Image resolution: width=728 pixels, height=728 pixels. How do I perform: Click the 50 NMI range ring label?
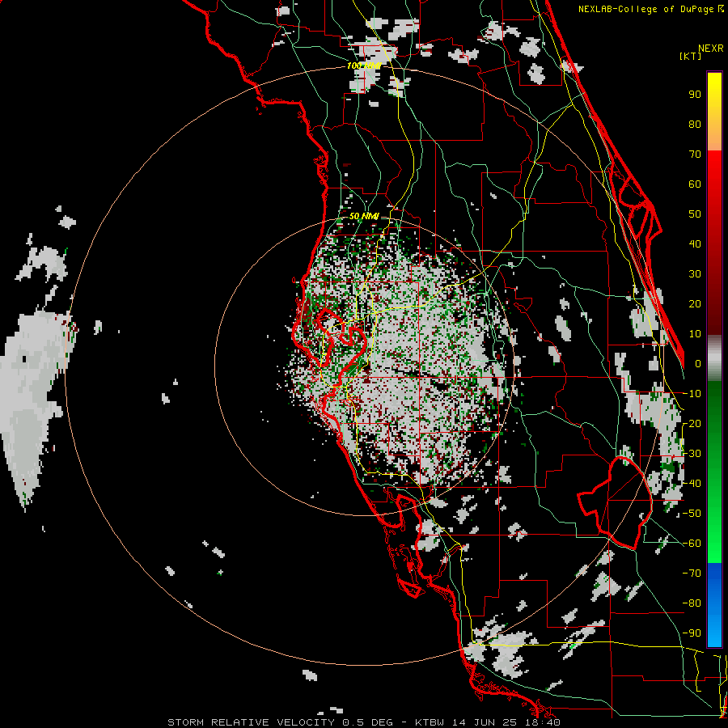click(x=364, y=216)
